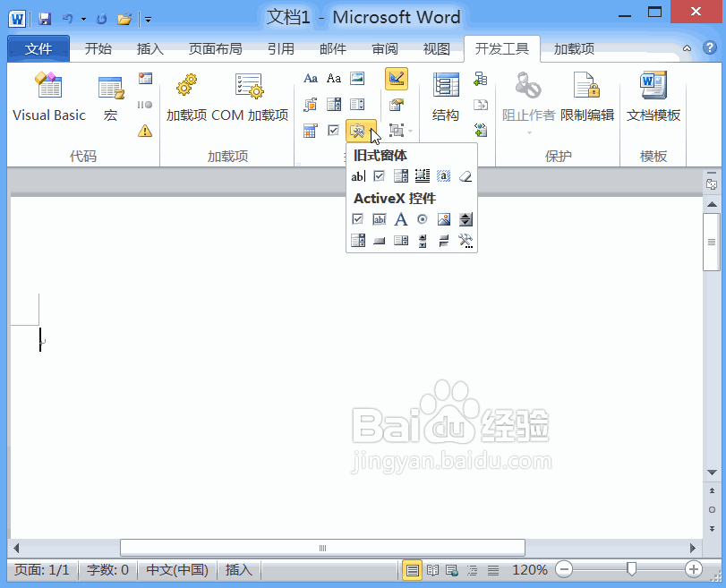Open the 宏 (Macros) dialog
This screenshot has width=726, height=588.
[x=111, y=97]
